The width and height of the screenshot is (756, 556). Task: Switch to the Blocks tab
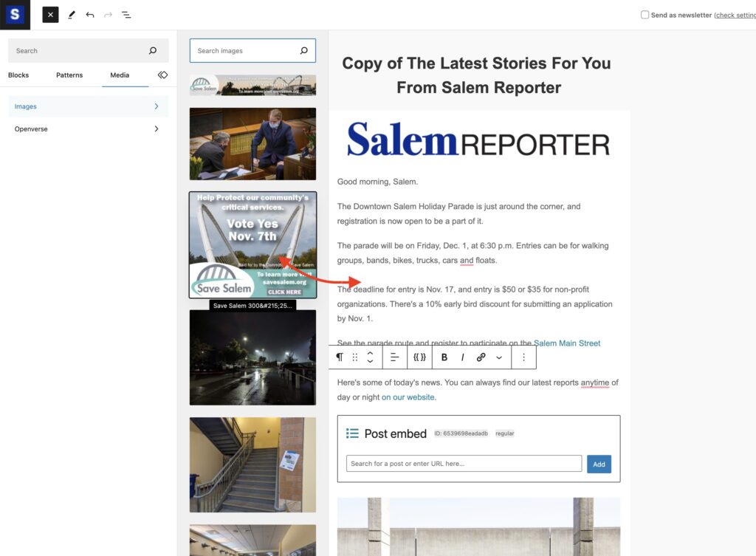pos(18,75)
